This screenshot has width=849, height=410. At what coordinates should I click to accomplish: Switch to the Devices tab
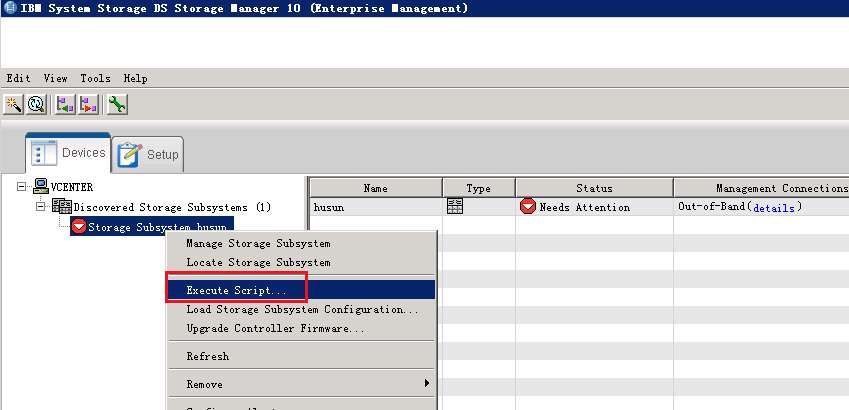click(x=68, y=153)
